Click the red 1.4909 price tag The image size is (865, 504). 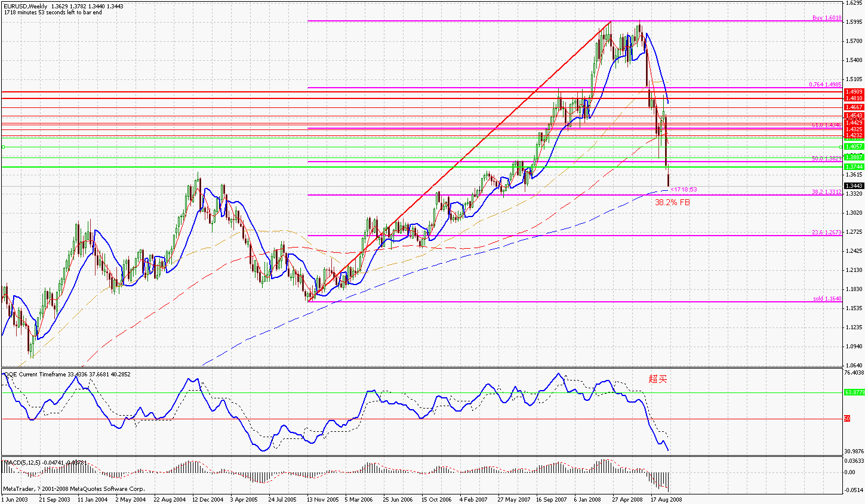coord(853,92)
